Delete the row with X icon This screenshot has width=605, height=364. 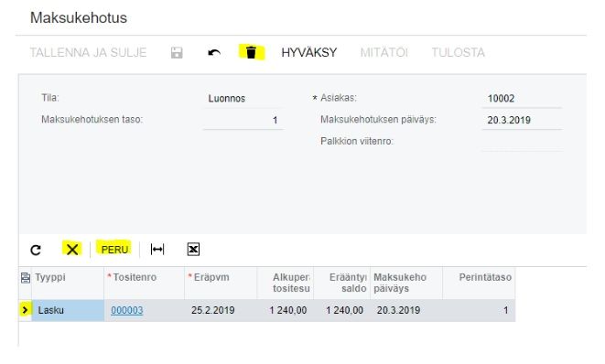[x=72, y=250]
